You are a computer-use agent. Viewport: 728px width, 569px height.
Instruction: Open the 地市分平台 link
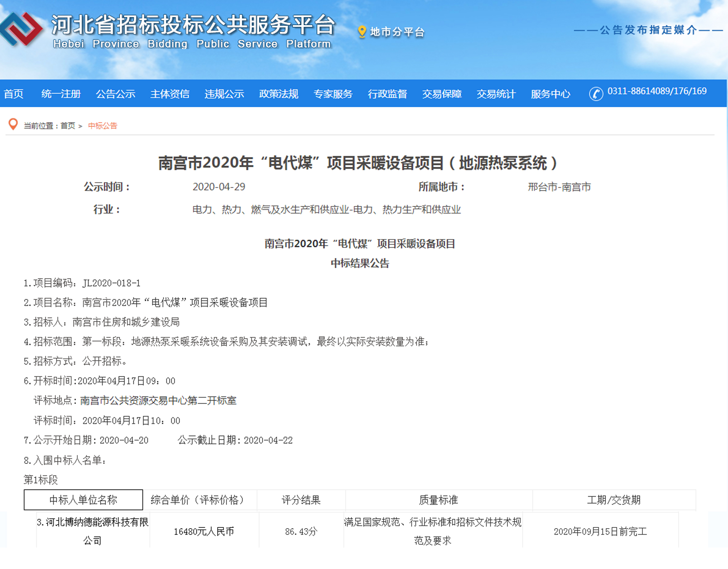pos(397,32)
